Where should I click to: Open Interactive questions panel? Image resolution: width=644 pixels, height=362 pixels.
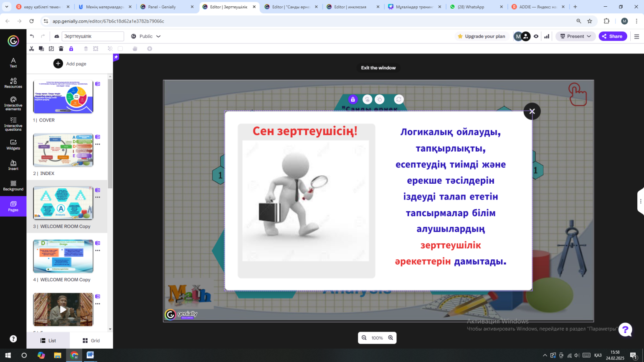13,124
